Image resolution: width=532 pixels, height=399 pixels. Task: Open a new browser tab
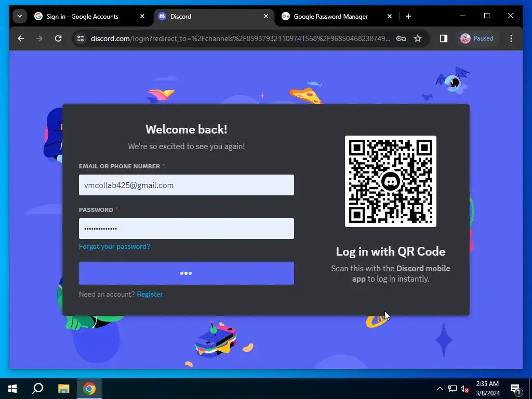(x=408, y=16)
